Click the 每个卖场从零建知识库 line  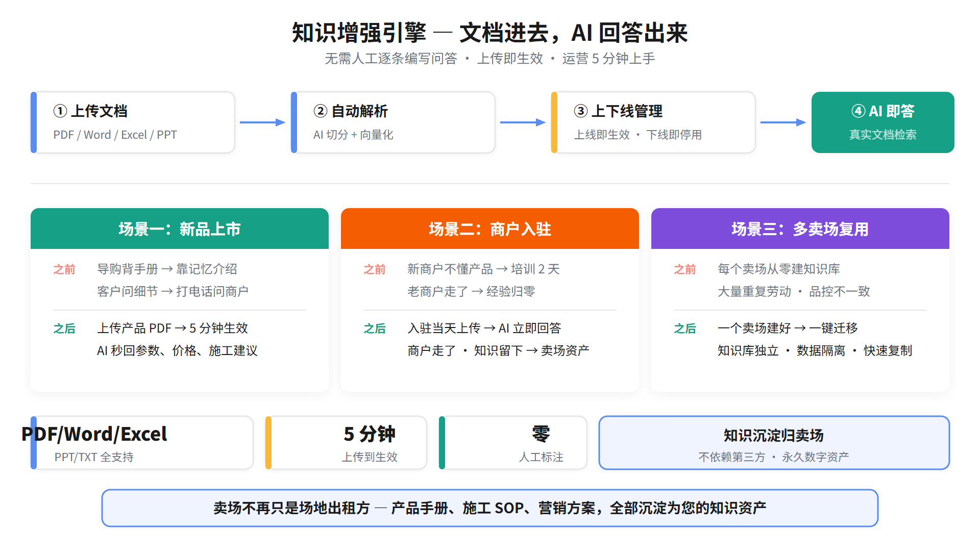click(x=779, y=269)
